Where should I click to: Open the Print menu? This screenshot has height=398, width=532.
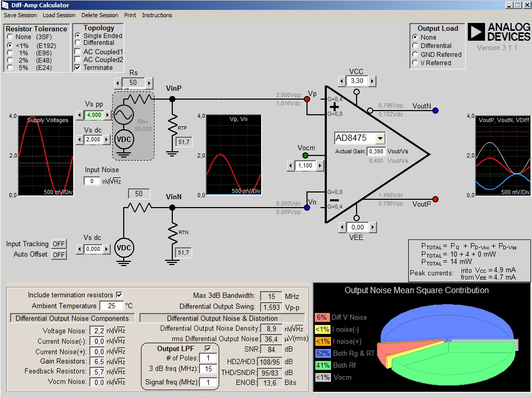(130, 15)
